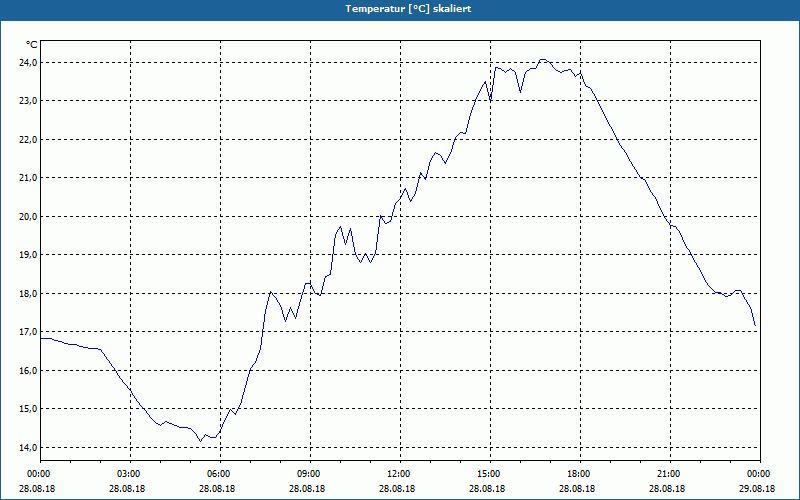The width and height of the screenshot is (800, 500).
Task: Select the 22,0 y-axis label
Action: pyautogui.click(x=29, y=140)
